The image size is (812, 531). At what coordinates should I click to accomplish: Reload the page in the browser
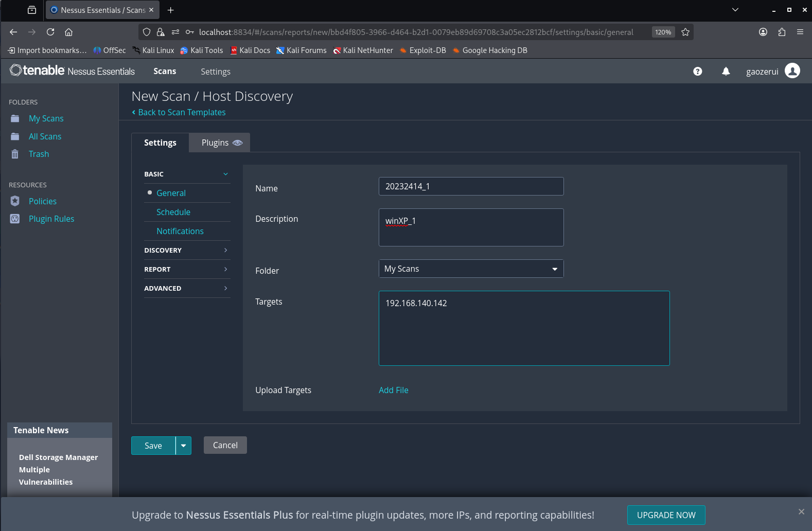click(50, 32)
